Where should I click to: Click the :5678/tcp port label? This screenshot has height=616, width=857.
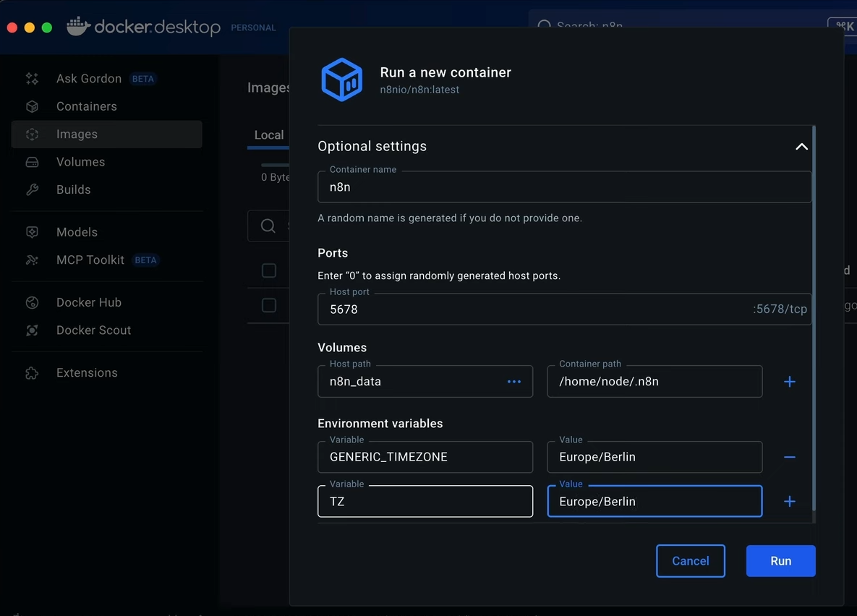point(780,309)
